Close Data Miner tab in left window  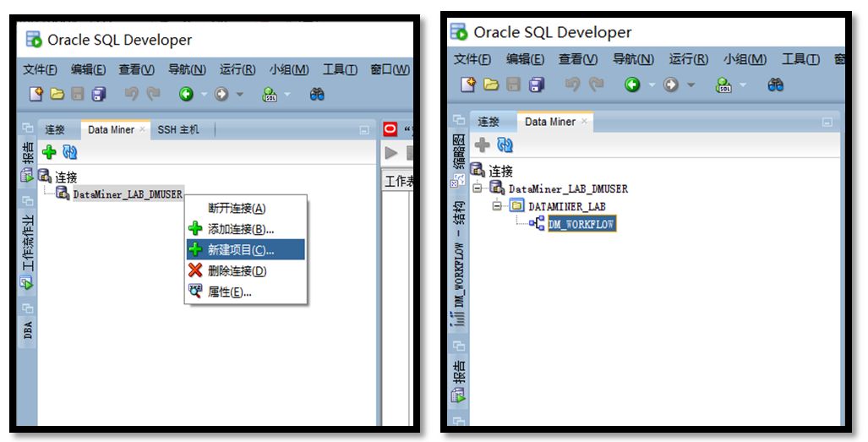pyautogui.click(x=142, y=129)
